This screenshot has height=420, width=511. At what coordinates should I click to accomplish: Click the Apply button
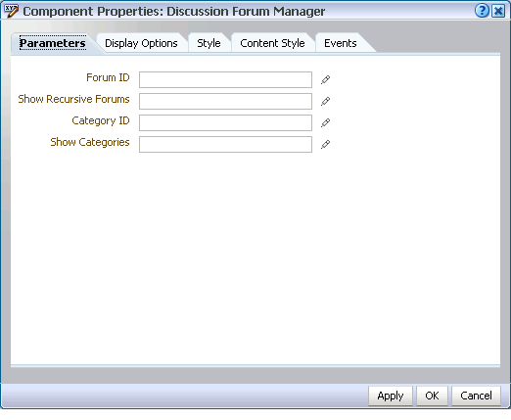tap(391, 396)
